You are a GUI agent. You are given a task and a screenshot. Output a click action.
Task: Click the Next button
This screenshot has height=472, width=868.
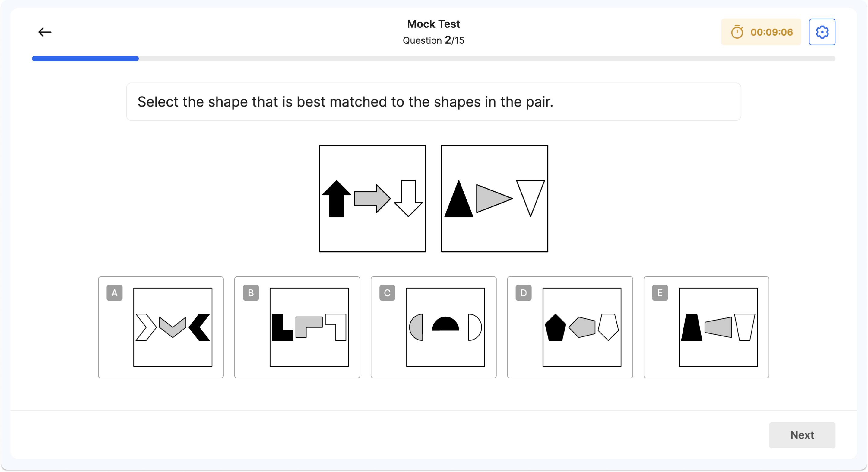[802, 435]
